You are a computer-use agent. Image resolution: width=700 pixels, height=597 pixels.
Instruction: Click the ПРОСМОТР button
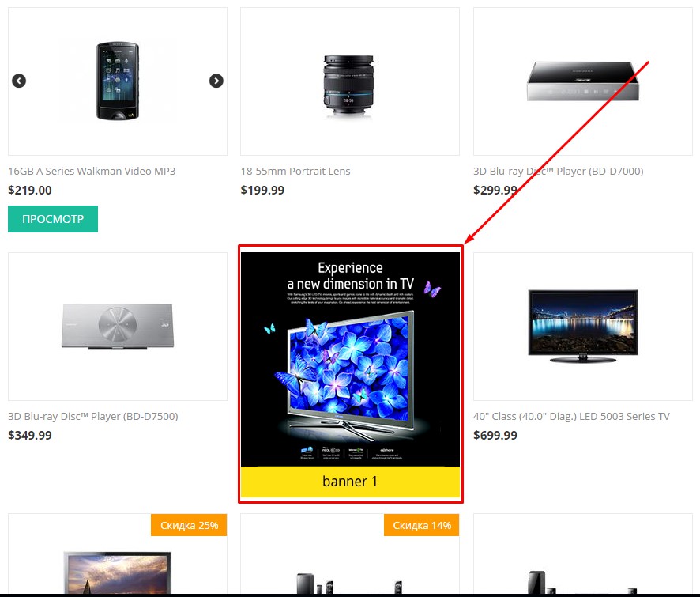tap(53, 219)
